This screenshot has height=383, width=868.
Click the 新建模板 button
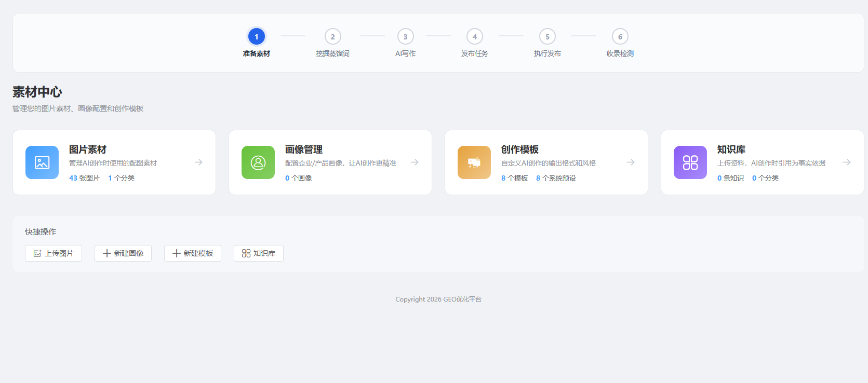[193, 253]
